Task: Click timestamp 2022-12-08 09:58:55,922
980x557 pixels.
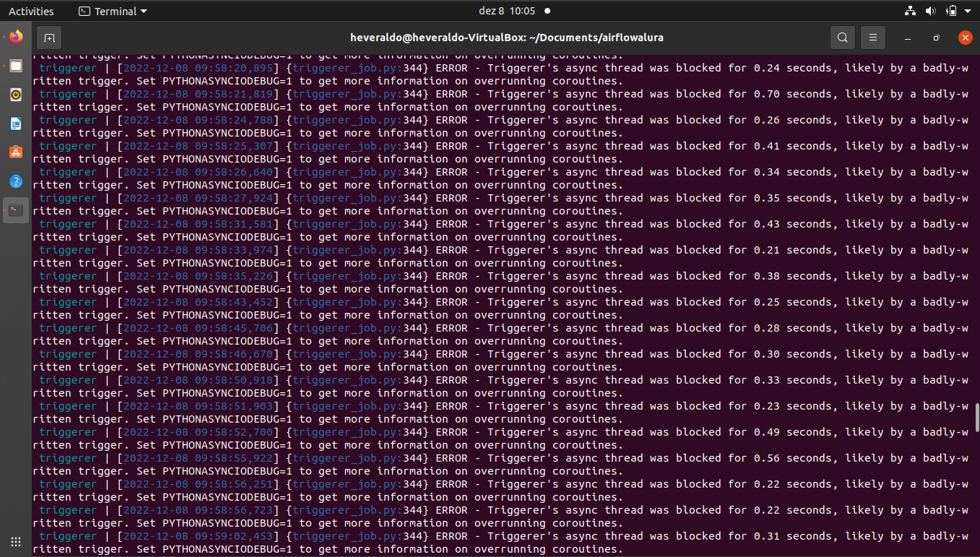Action: pyautogui.click(x=198, y=458)
